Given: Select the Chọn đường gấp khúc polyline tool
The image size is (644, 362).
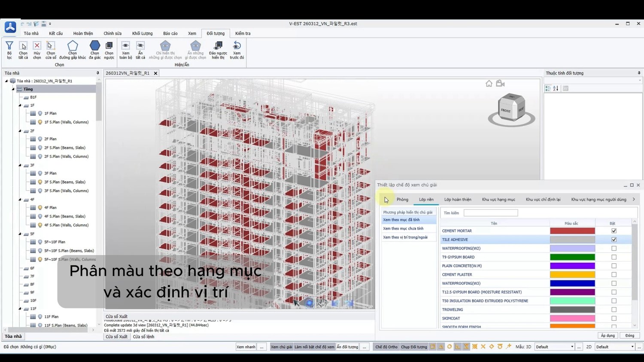Looking at the screenshot, I should [73, 50].
